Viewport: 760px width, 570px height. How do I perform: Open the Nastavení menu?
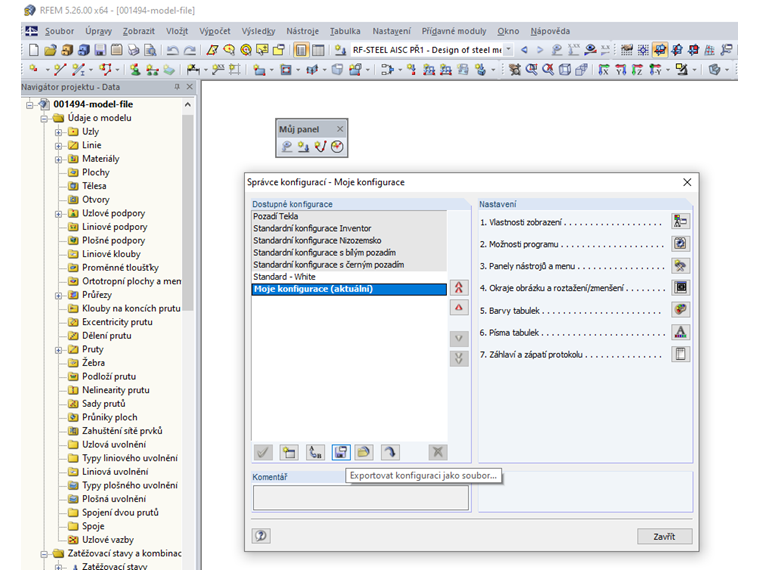(x=391, y=31)
